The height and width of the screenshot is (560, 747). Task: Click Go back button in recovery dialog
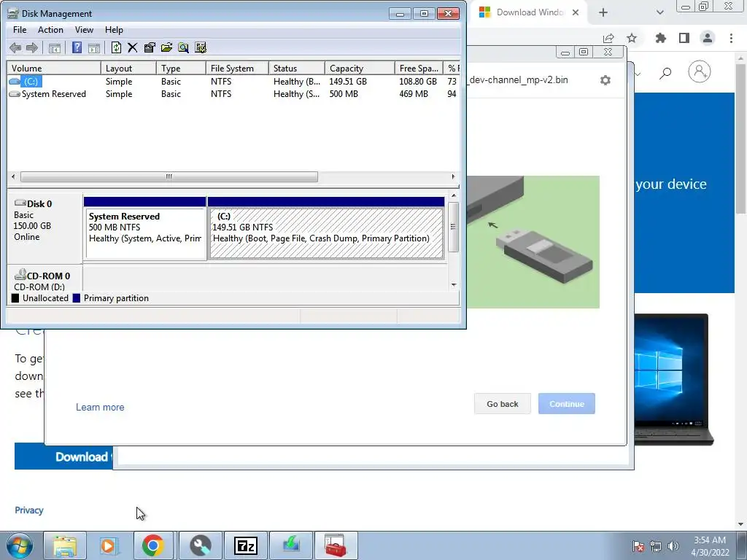pos(502,404)
